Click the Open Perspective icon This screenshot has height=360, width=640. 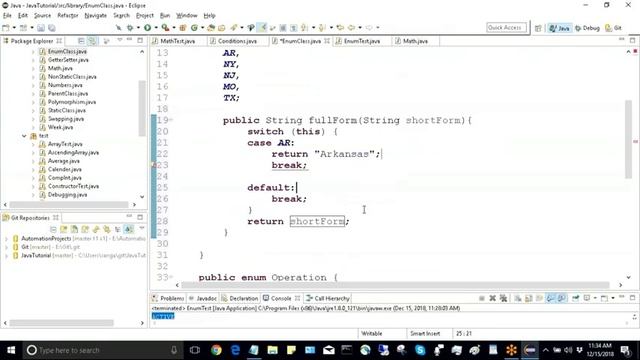[x=538, y=28]
